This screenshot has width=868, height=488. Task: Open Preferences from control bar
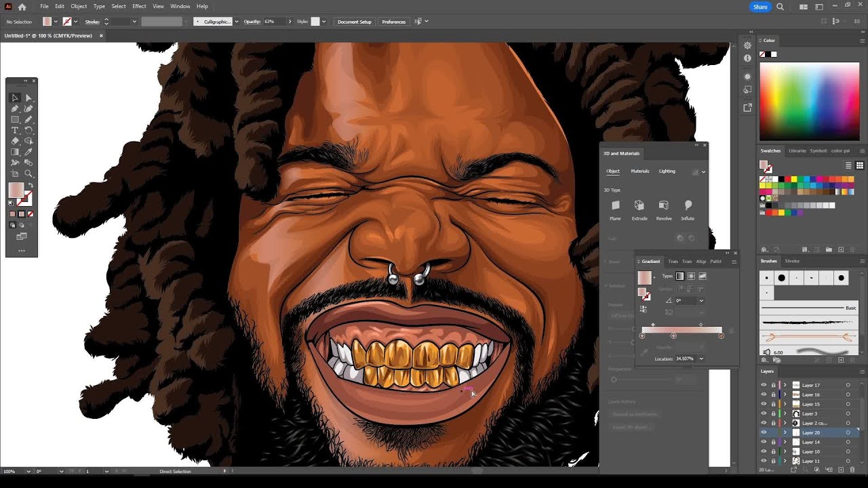393,22
